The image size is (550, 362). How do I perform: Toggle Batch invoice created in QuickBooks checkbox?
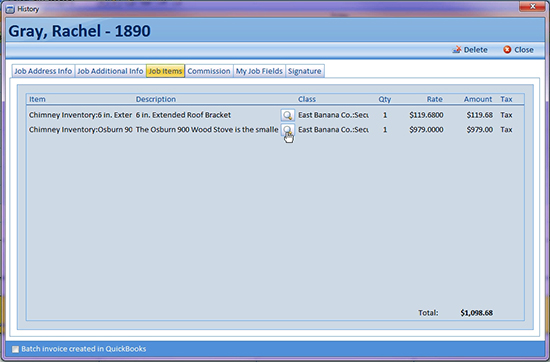(x=15, y=349)
